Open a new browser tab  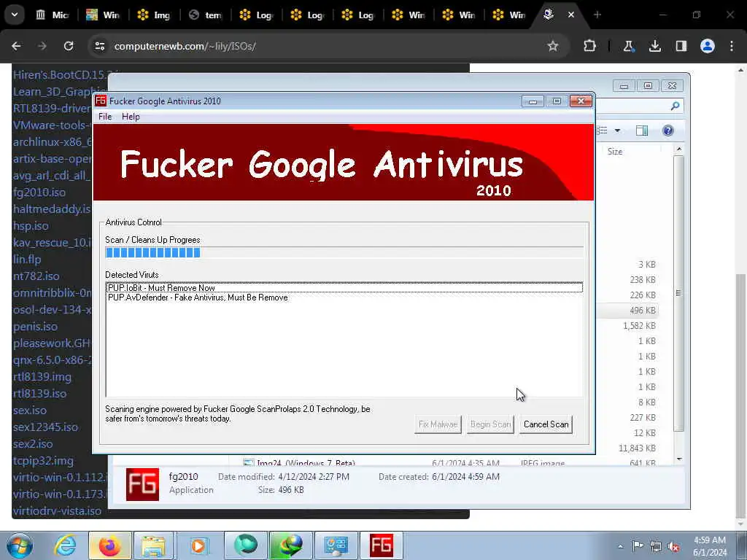[597, 15]
